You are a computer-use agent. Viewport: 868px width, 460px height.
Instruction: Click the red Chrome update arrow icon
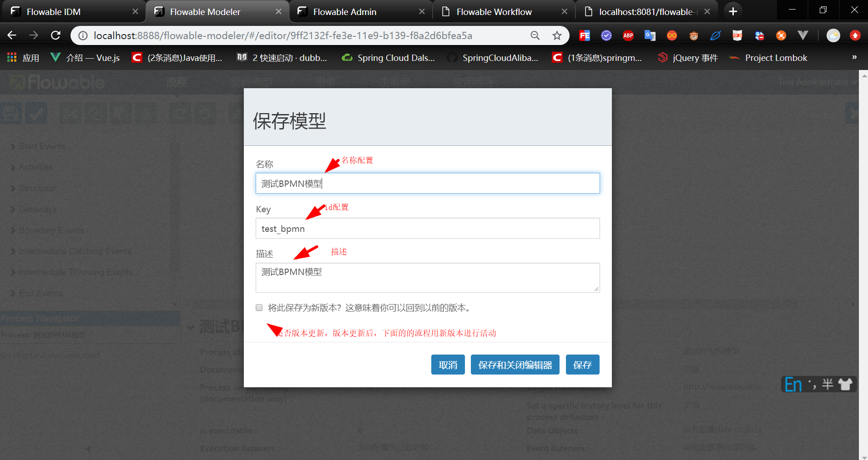855,35
